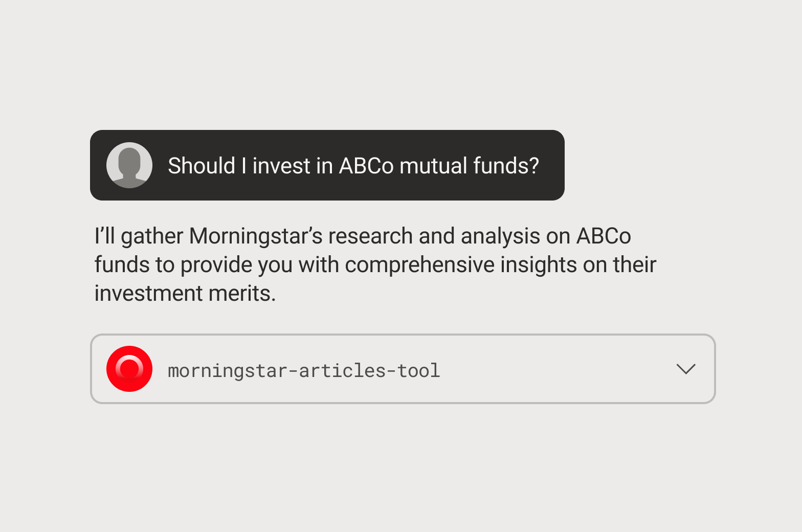Click the morningstar-articles-tool label text

(x=304, y=370)
